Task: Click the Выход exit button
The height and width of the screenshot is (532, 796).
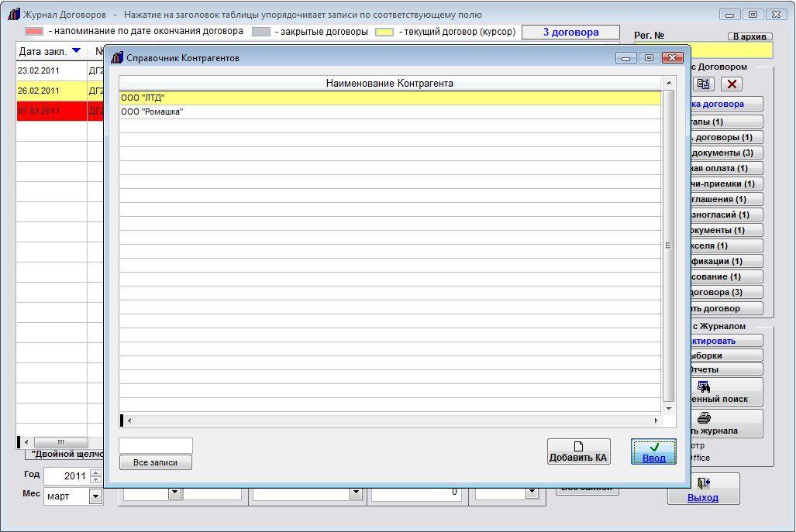Action: coord(703,489)
